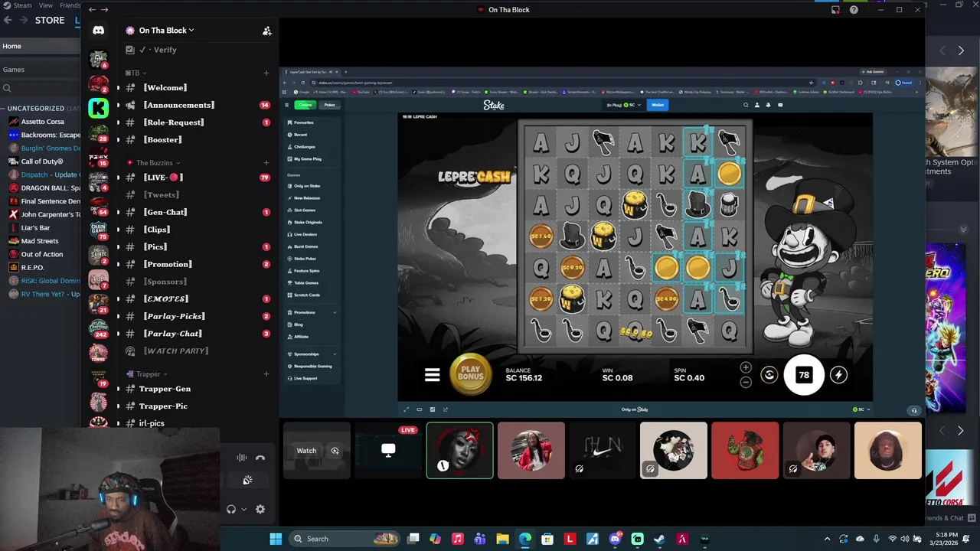Viewport: 980px width, 551px height.
Task: Open Discord user settings gear
Action: pos(260,510)
